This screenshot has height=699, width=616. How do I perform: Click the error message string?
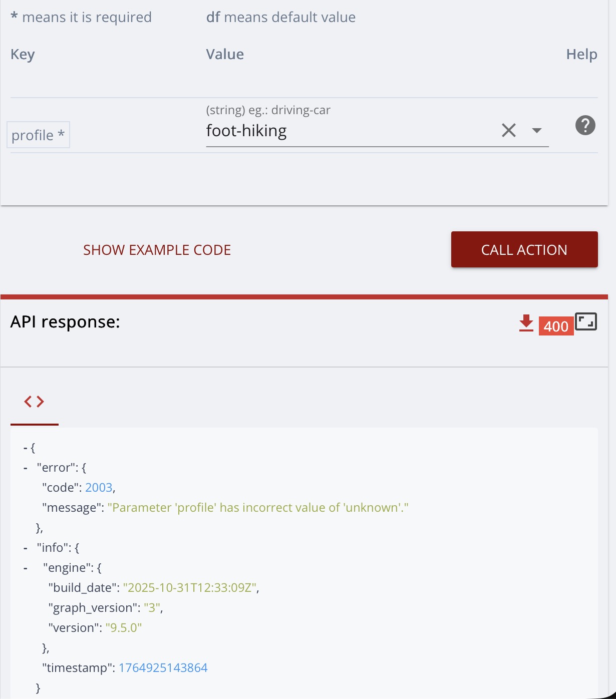(258, 508)
